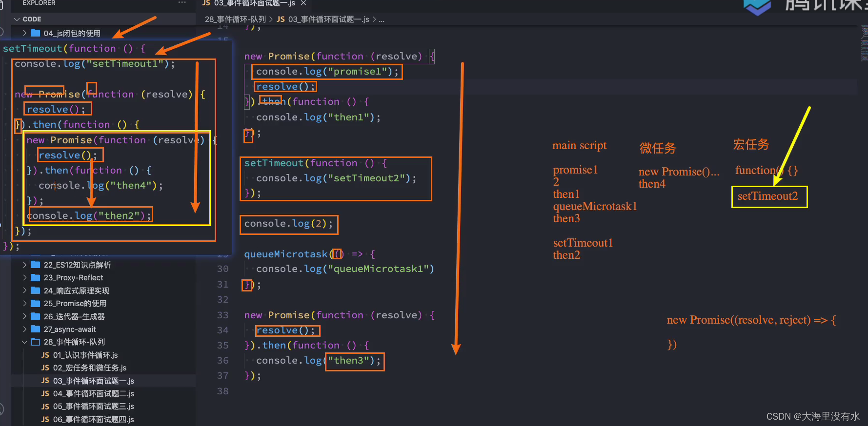Close the 03_事件循环面试题一.js editor tab
868x426 pixels.
click(x=303, y=3)
